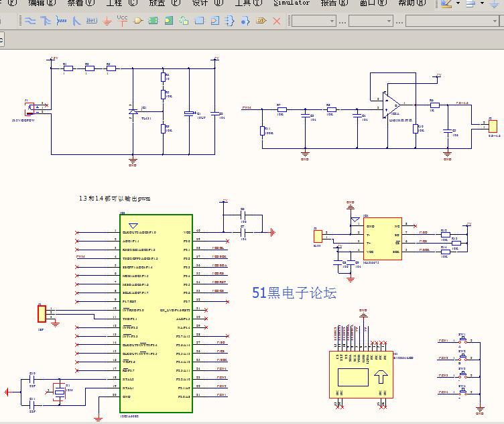Click the Net label placement icon
The height and width of the screenshot is (424, 504).
92,21
